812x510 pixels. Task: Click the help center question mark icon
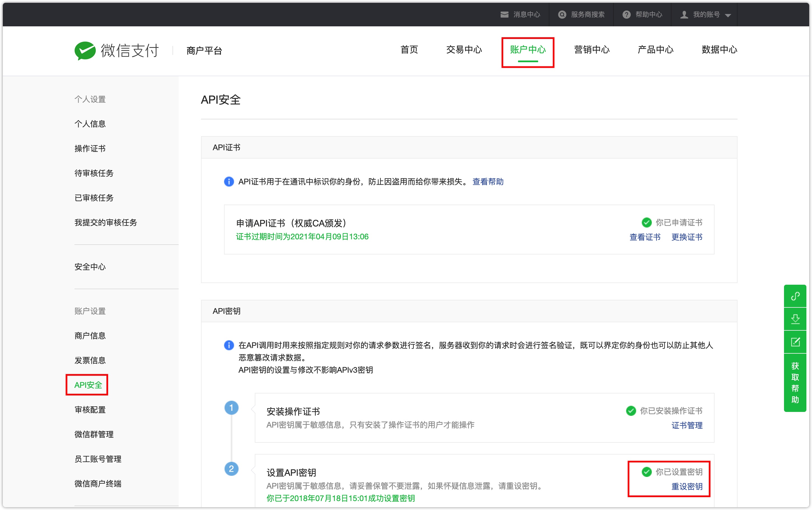[x=626, y=15]
